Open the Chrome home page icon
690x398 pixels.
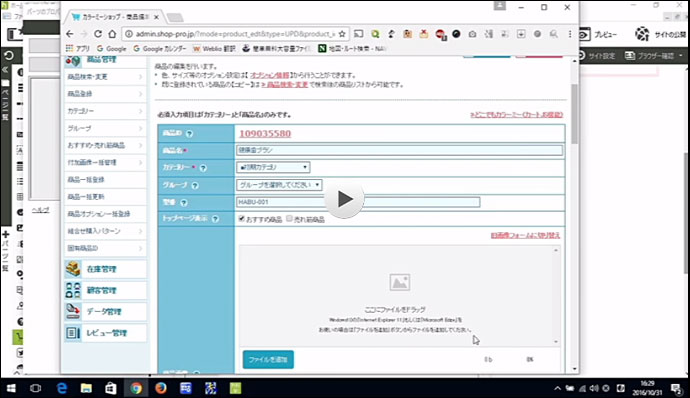pos(112,34)
